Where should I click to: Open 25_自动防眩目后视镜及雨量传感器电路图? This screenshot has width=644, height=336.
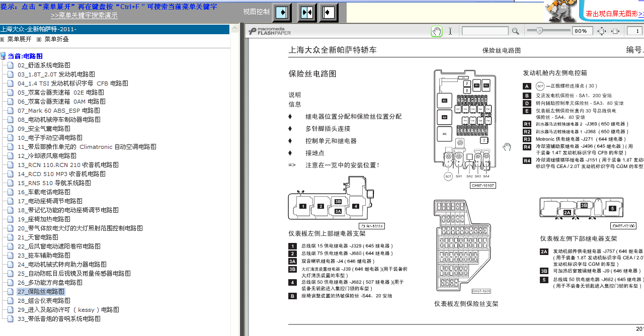coord(74,274)
